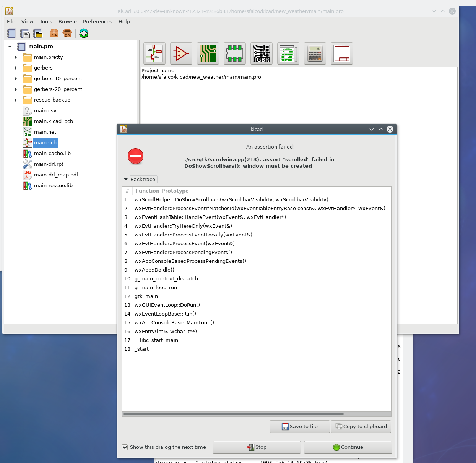Click the refresh project tree icon
This screenshot has height=463, width=476.
pyautogui.click(x=84, y=34)
